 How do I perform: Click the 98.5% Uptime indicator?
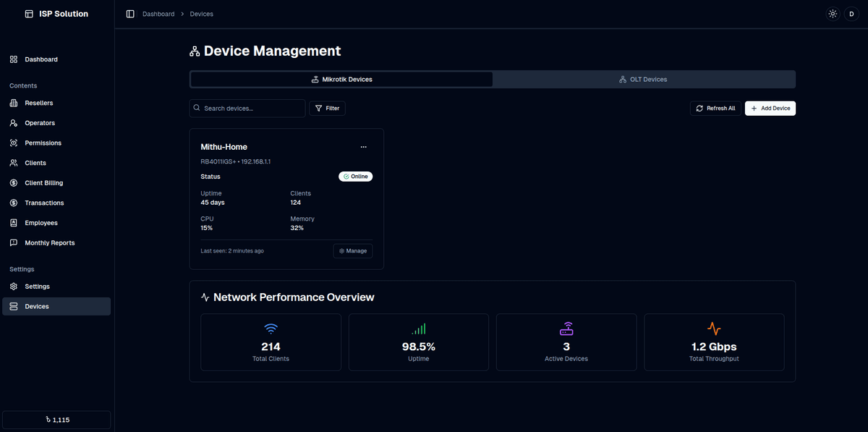418,342
